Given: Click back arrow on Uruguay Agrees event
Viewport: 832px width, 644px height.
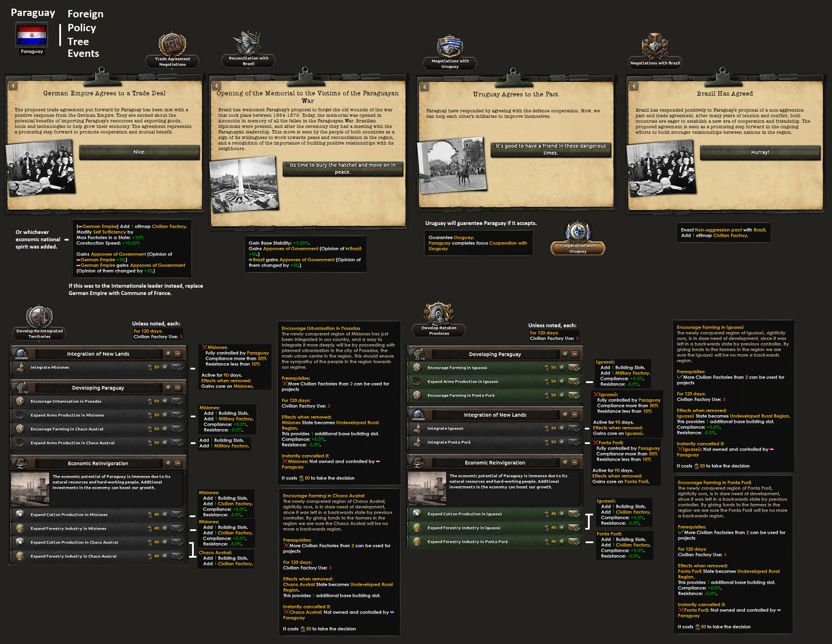Looking at the screenshot, I should [424, 87].
